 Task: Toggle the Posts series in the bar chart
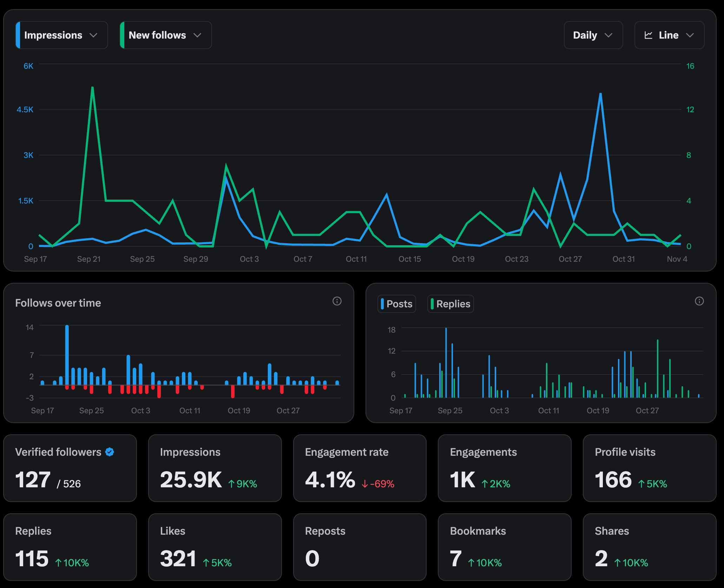(397, 304)
